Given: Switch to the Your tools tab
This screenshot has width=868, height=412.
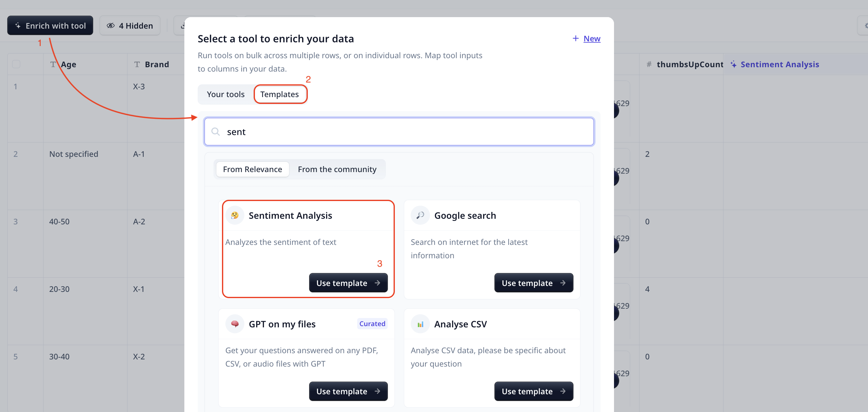Looking at the screenshot, I should coord(225,94).
